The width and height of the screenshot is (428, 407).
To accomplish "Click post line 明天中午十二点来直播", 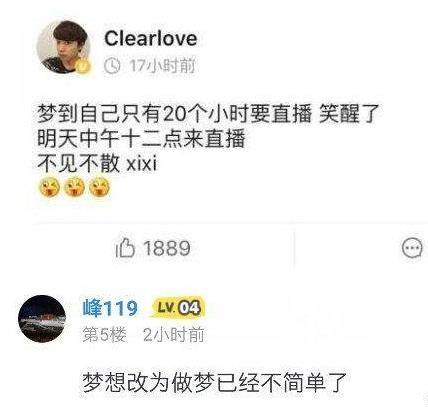I will [142, 139].
